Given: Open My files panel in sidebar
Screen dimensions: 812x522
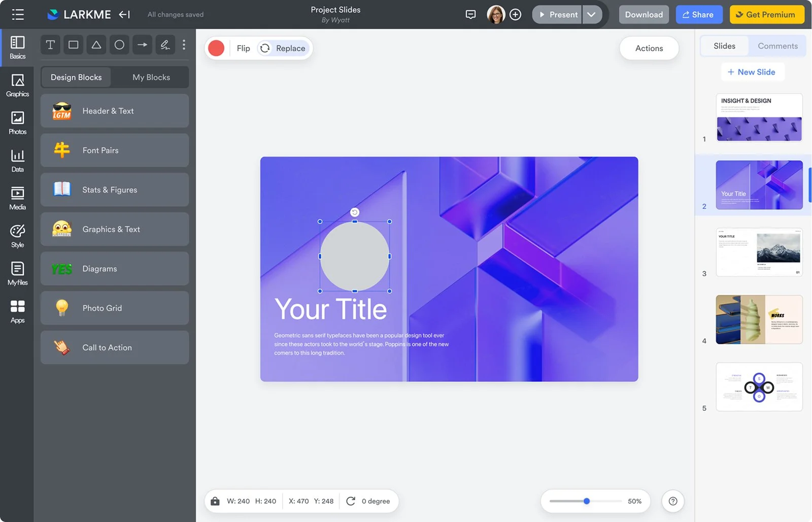Looking at the screenshot, I should (x=17, y=274).
